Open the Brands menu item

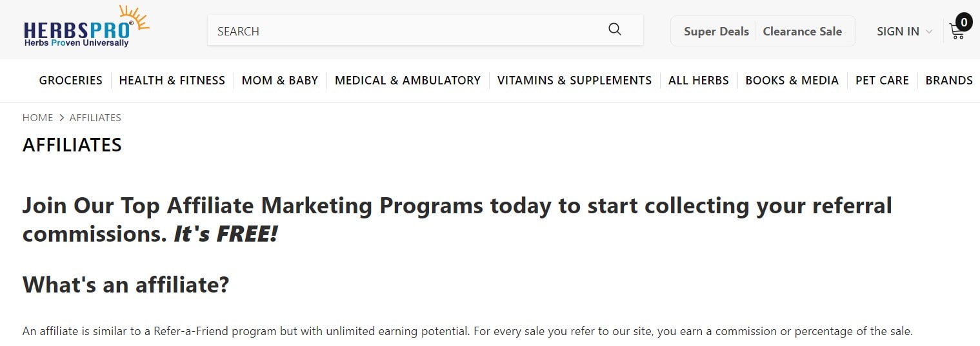[949, 81]
